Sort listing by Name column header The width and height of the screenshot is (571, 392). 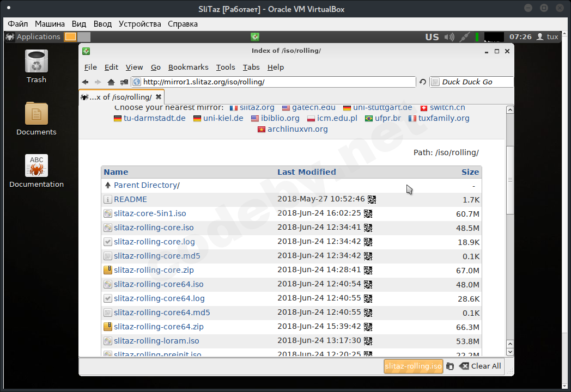(116, 172)
